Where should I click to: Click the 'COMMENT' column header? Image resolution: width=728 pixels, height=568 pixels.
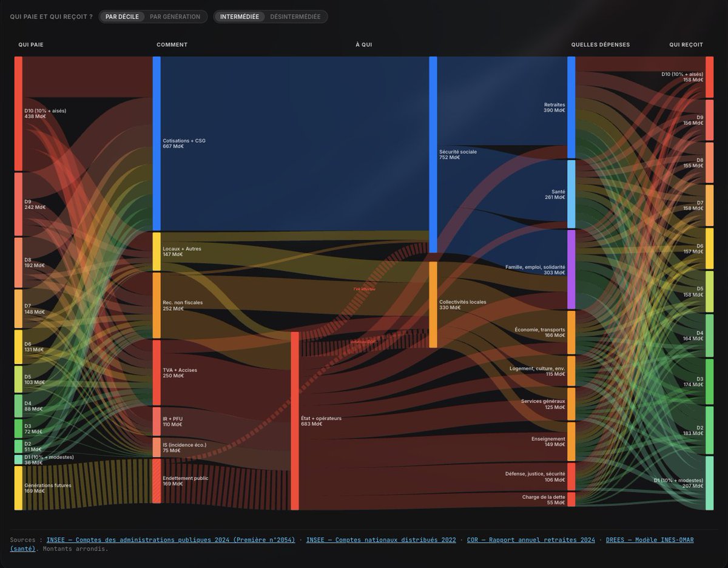pyautogui.click(x=172, y=45)
